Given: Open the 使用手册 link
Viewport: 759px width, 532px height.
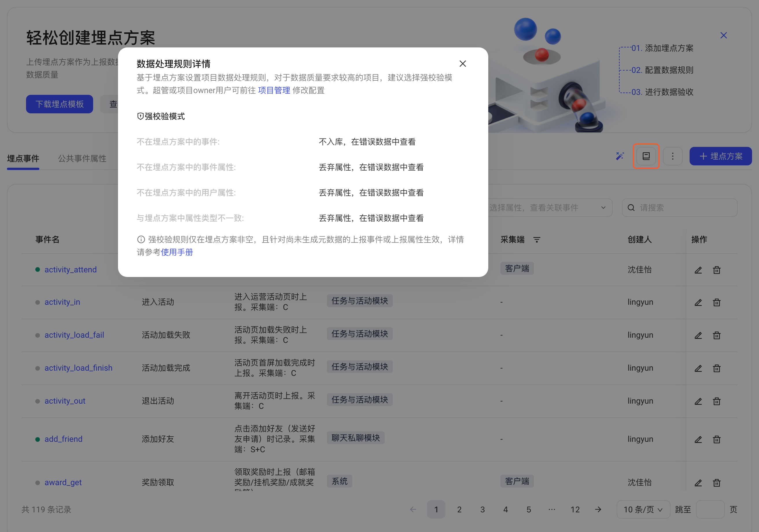Looking at the screenshot, I should 177,252.
